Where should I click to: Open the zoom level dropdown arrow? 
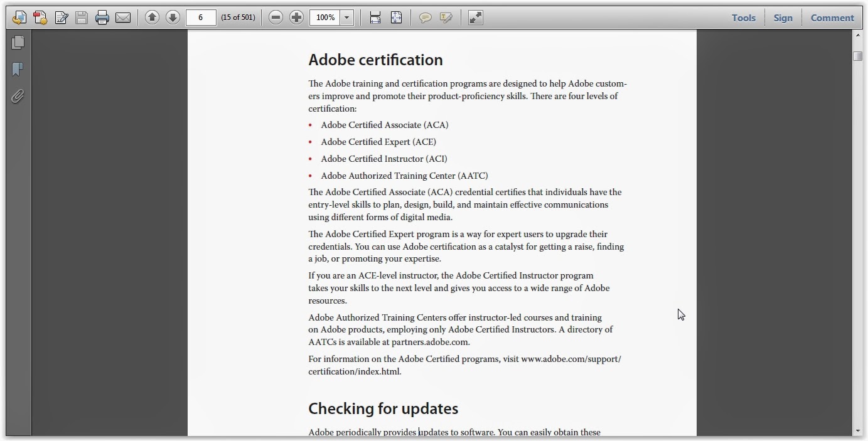pyautogui.click(x=347, y=18)
